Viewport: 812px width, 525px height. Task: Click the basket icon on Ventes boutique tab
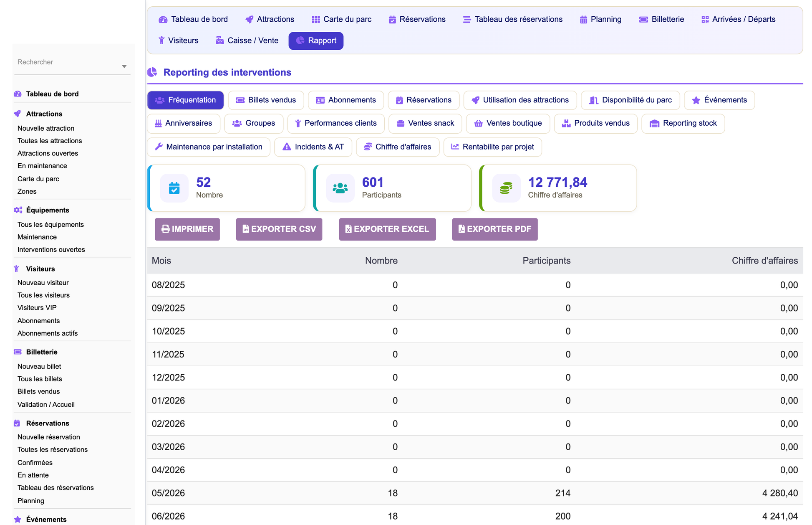[x=479, y=124]
